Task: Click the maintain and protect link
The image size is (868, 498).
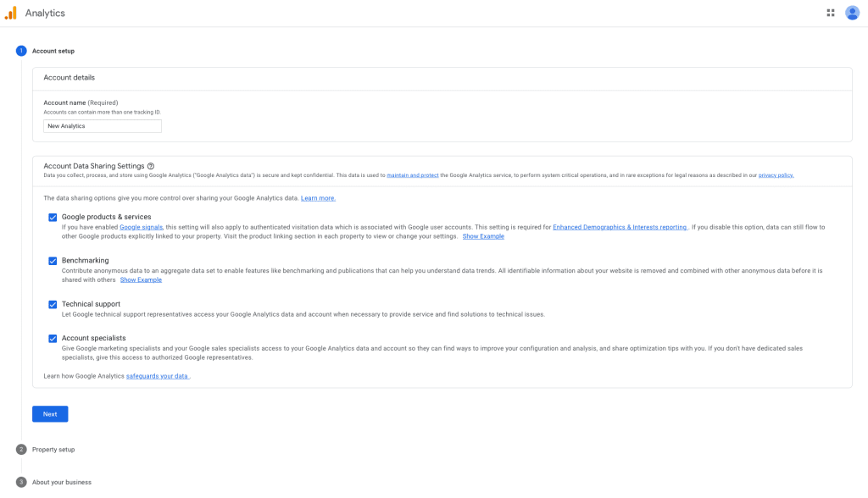Action: (x=413, y=174)
